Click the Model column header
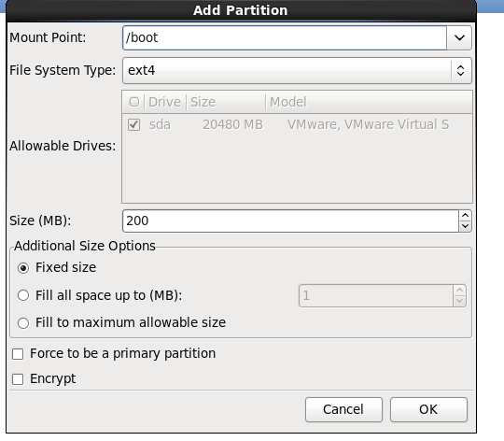Image resolution: width=504 pixels, height=441 pixels. [x=369, y=102]
